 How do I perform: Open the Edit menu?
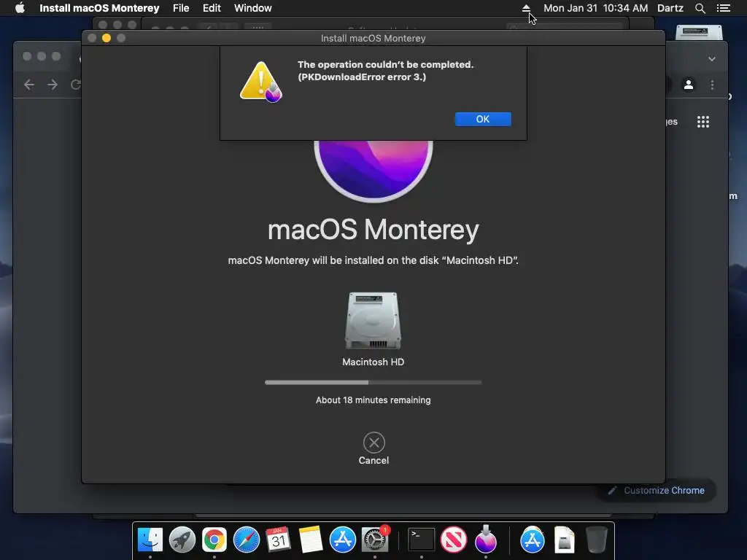coord(212,8)
